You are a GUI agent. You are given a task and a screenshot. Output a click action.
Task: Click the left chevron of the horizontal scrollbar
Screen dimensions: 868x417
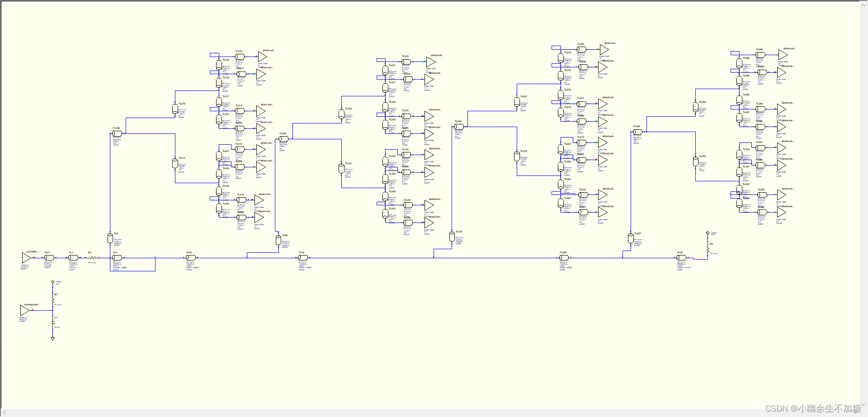(x=4, y=412)
